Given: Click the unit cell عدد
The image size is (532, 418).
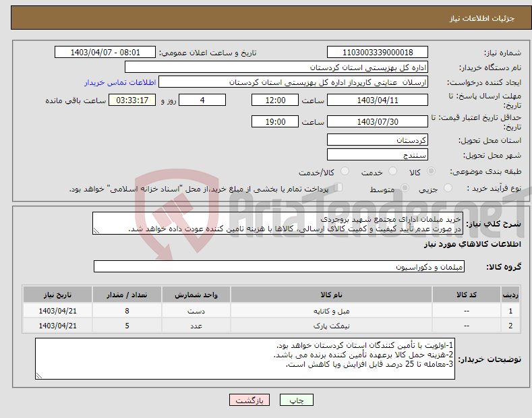Looking at the screenshot, I should coord(196,326).
